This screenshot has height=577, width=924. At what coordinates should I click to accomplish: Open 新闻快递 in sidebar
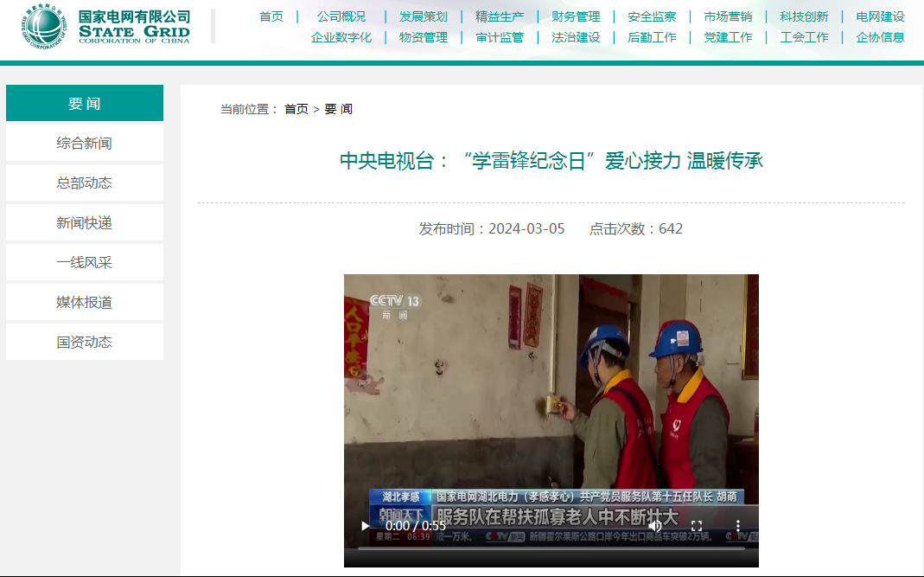pos(84,222)
